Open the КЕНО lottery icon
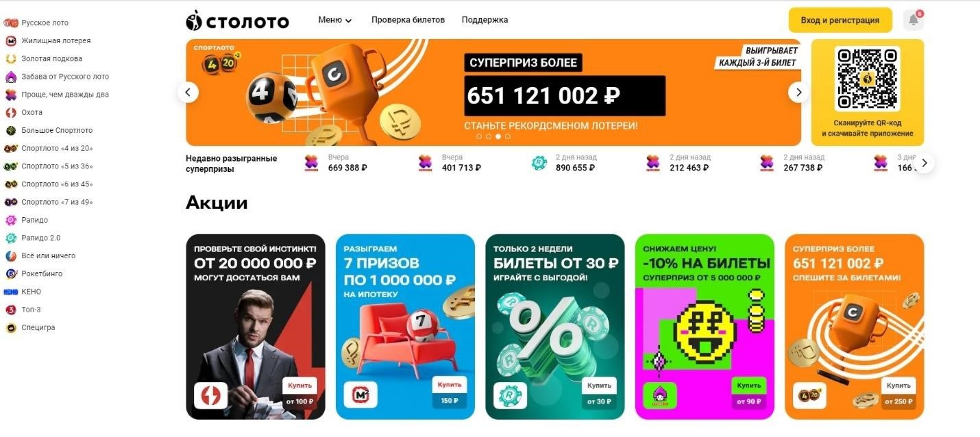Screen dimensions: 980x437 click(10, 292)
